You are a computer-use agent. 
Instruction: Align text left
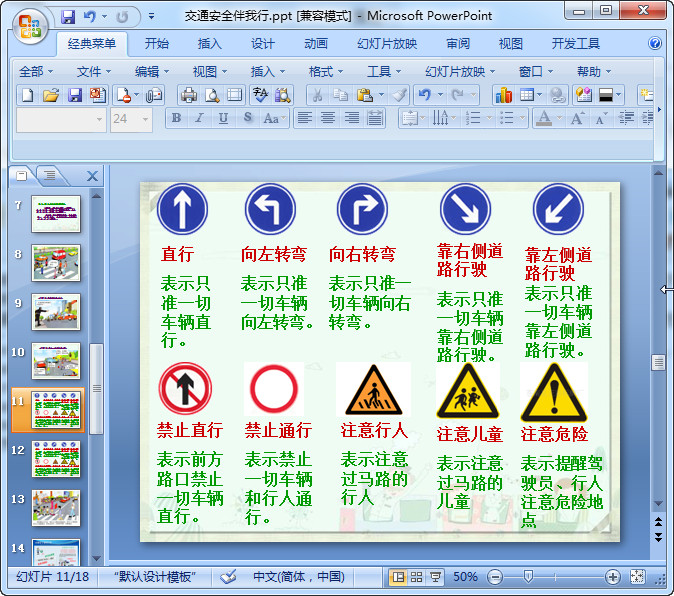tap(305, 118)
